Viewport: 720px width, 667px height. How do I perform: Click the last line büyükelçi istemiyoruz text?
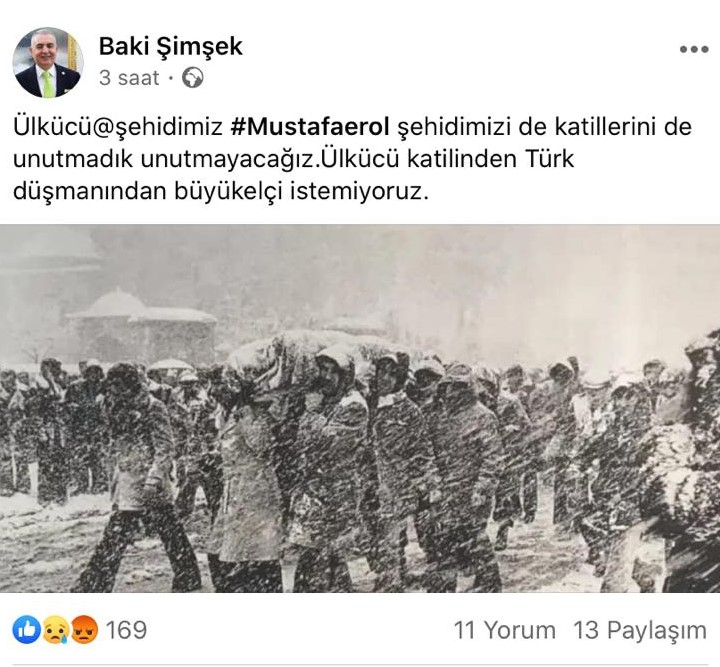[x=301, y=191]
